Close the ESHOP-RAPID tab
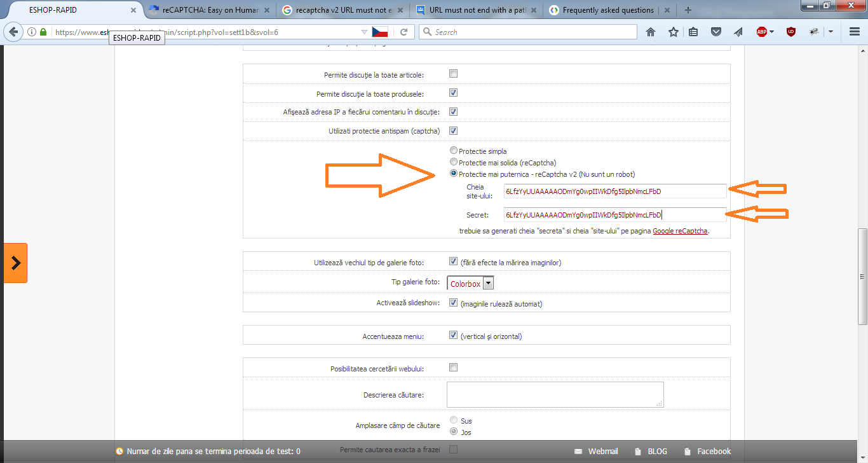Screen dimensions: 868x463 [133, 10]
